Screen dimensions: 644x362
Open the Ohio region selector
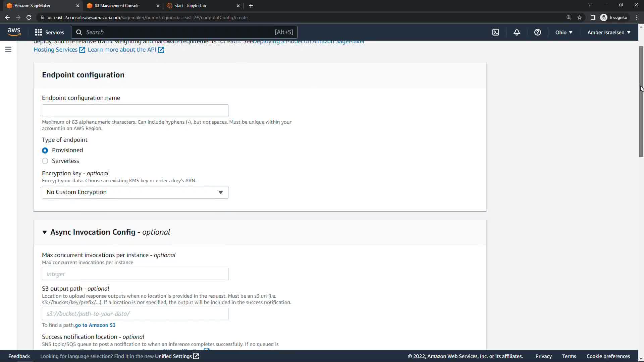(x=563, y=33)
